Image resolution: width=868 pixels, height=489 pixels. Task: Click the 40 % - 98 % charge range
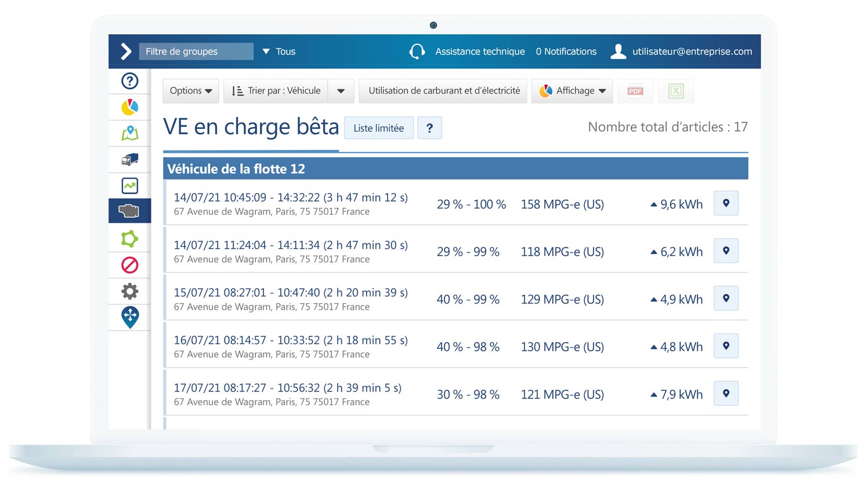468,347
